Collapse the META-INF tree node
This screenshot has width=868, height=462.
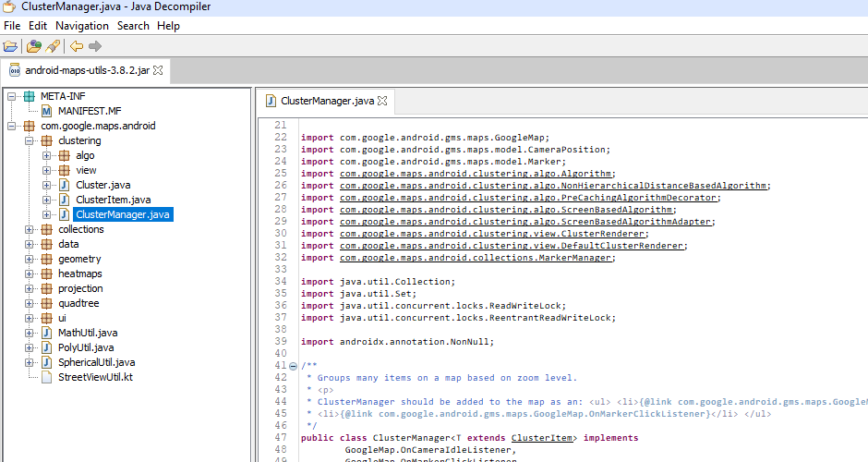click(x=11, y=96)
